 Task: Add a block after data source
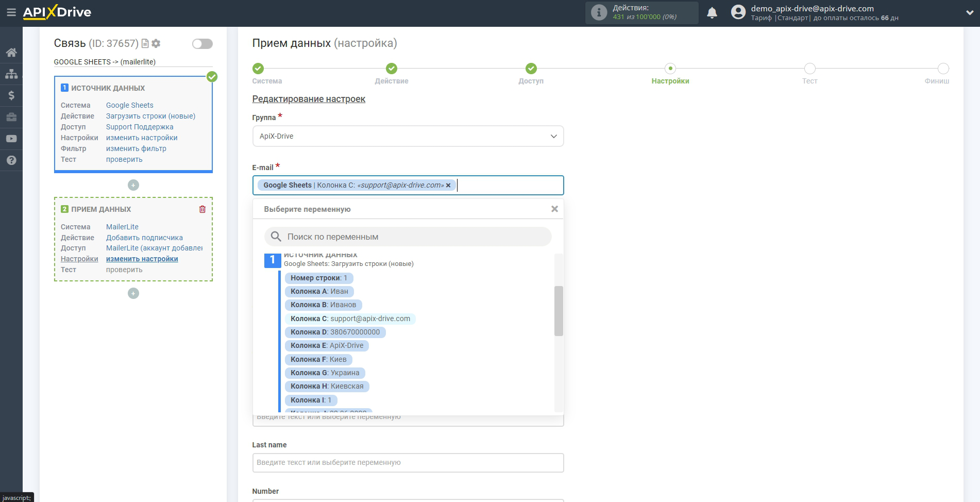point(133,185)
